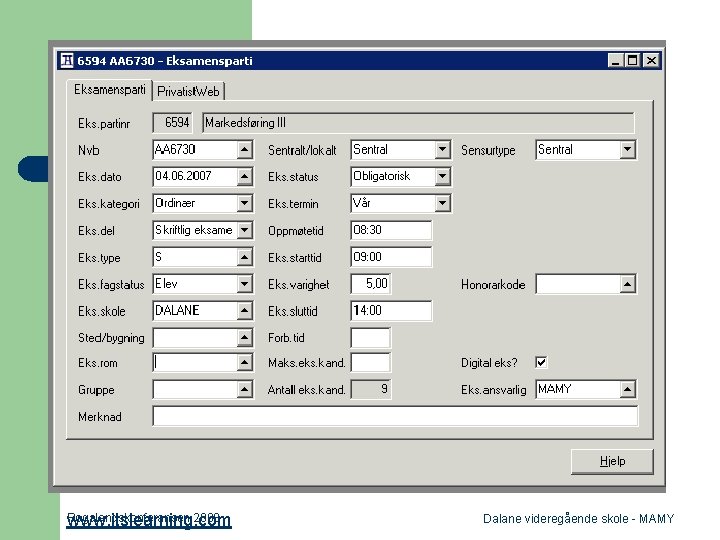Screen dimensions: 720x540
Task: Minimize the Eksamensparti window
Action: click(x=615, y=61)
